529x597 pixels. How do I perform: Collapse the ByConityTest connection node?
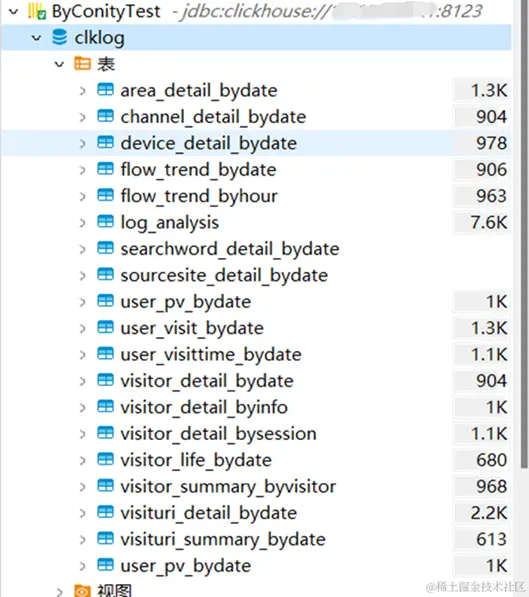14,12
